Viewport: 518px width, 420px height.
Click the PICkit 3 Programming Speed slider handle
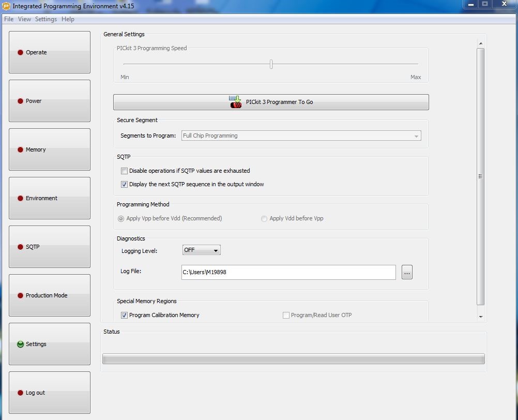[x=271, y=64]
